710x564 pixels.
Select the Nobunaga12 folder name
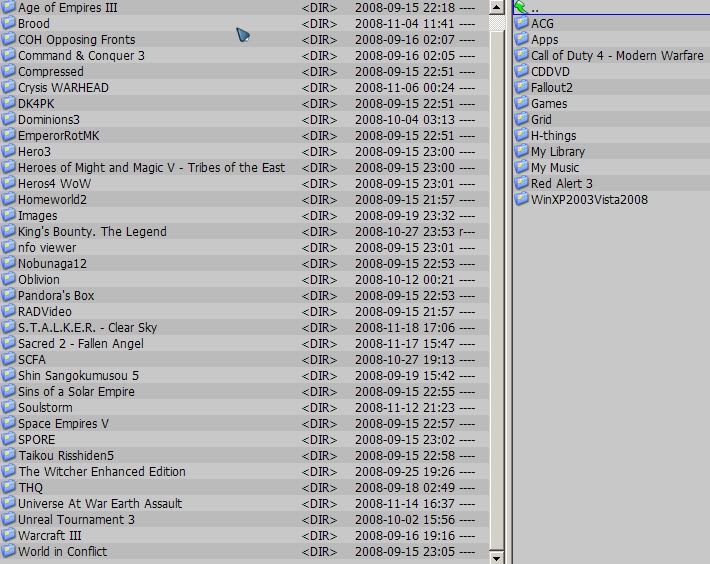click(x=53, y=263)
